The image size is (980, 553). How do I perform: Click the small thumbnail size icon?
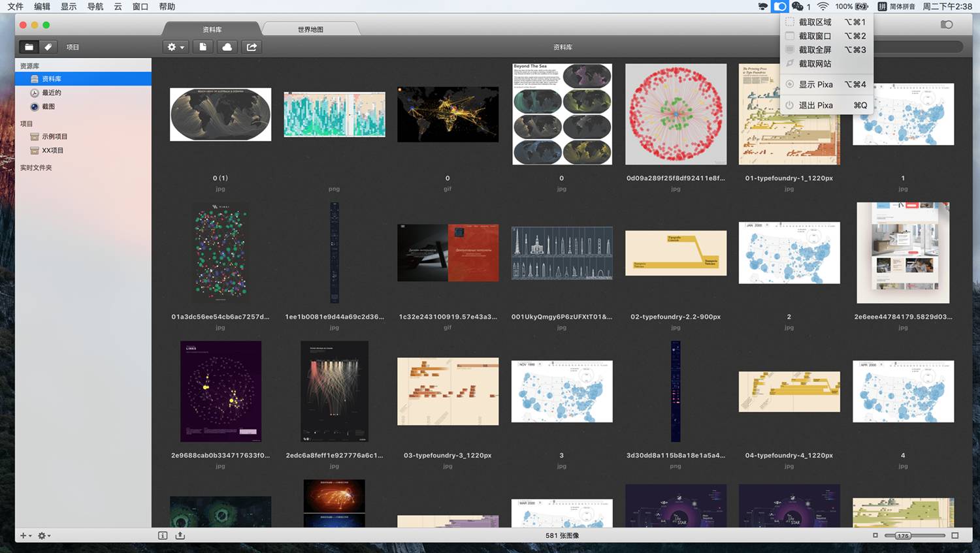point(875,535)
